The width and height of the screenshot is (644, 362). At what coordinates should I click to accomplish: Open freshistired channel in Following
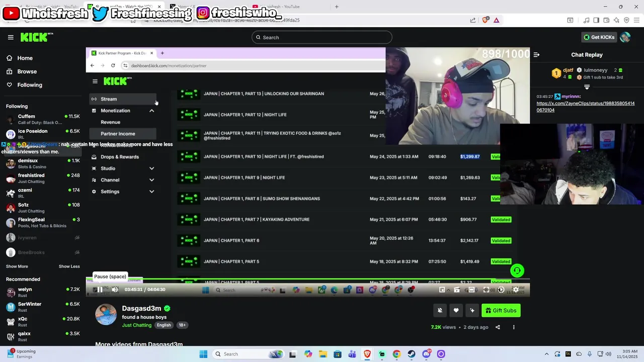click(42, 178)
